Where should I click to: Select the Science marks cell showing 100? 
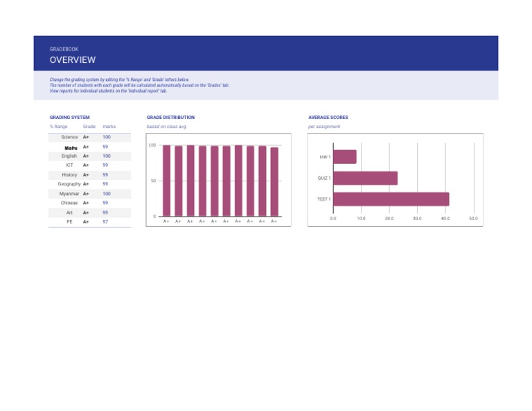(107, 137)
